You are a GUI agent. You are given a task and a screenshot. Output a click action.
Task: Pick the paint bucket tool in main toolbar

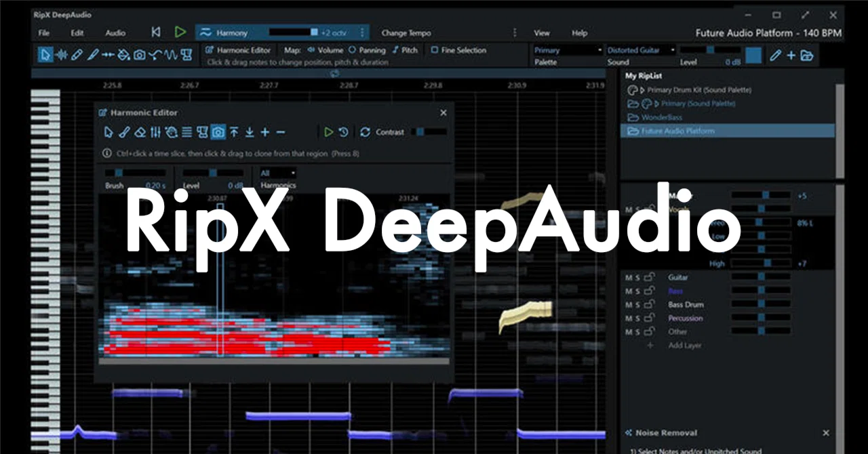[x=123, y=55]
